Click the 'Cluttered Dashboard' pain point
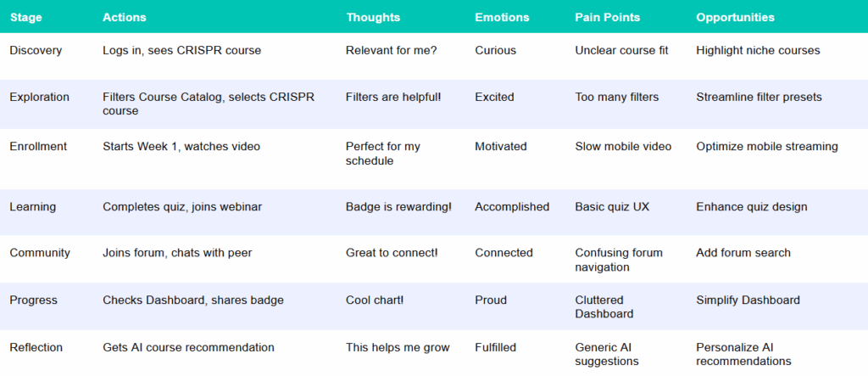The height and width of the screenshot is (376, 868). (x=604, y=306)
